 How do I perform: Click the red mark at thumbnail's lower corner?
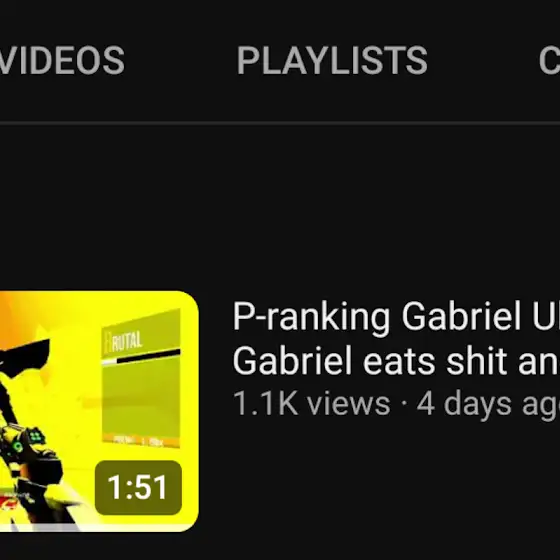[x=6, y=505]
